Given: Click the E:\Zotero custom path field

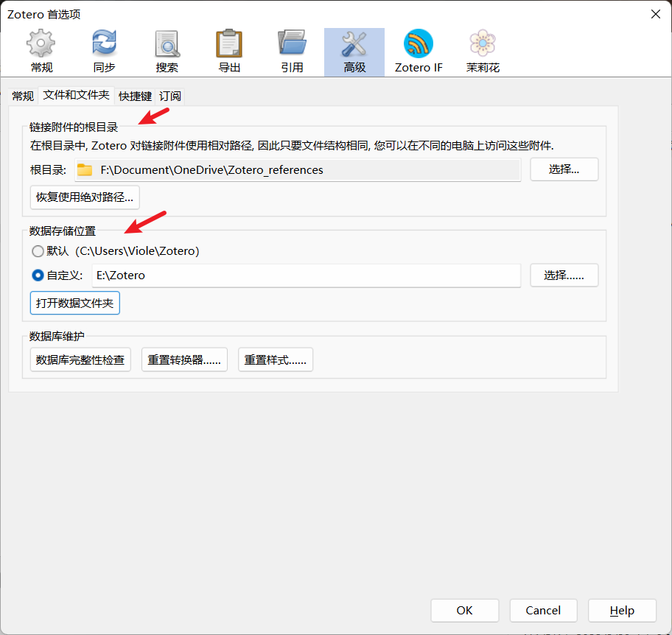Looking at the screenshot, I should tap(307, 276).
